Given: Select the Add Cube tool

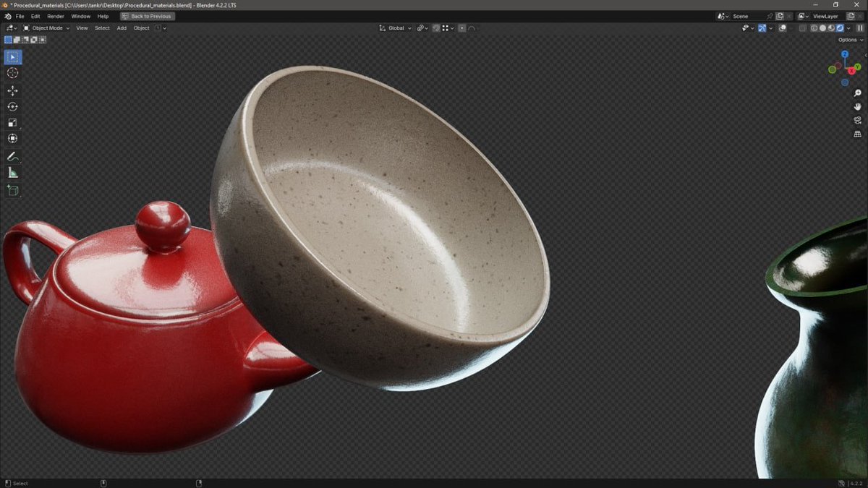Looking at the screenshot, I should 12,190.
